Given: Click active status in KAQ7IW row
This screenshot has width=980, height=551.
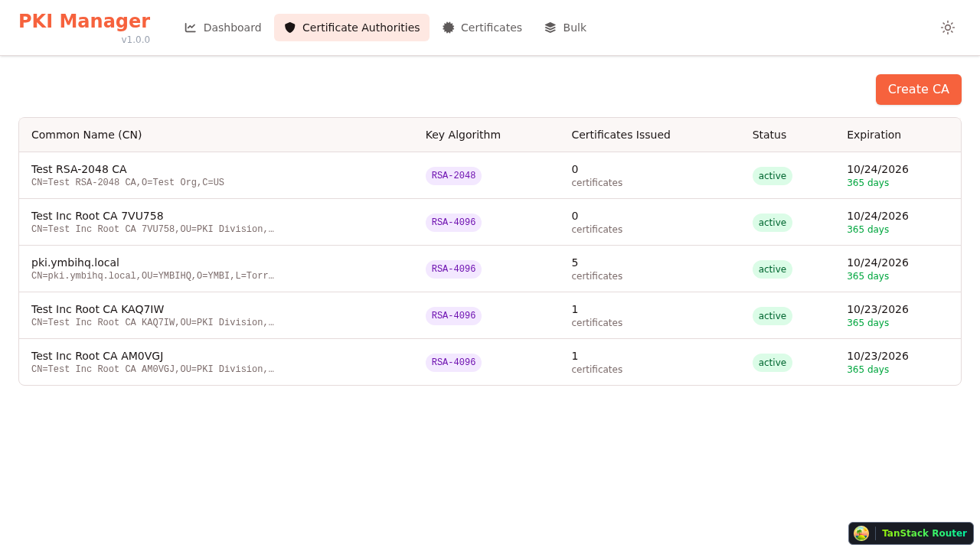Looking at the screenshot, I should pos(773,316).
